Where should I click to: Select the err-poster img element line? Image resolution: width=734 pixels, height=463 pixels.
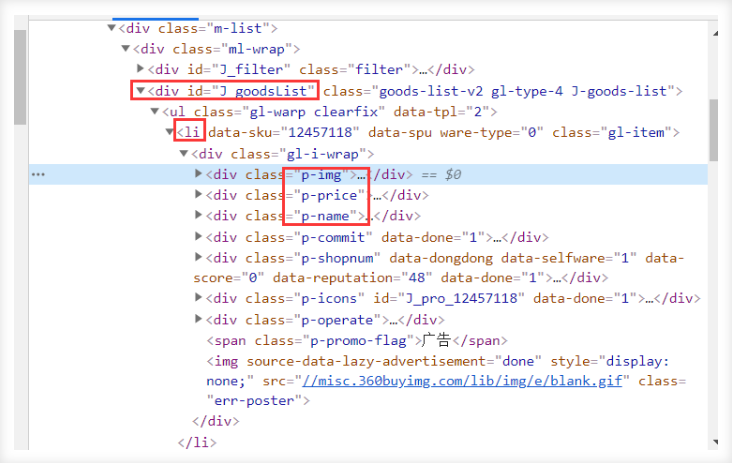pyautogui.click(x=447, y=381)
